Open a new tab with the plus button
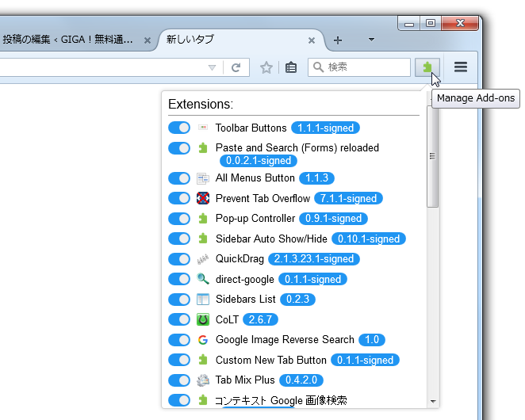The image size is (525, 420). [338, 40]
